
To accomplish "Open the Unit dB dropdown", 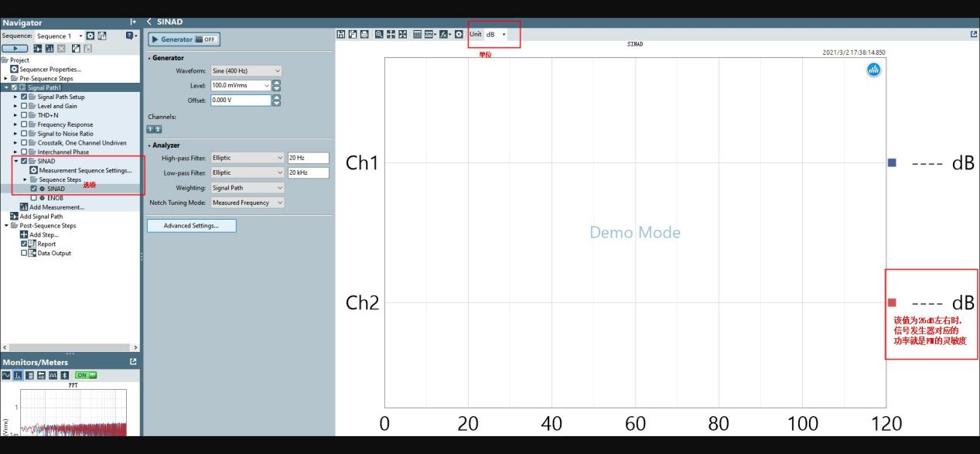I will tap(496, 34).
